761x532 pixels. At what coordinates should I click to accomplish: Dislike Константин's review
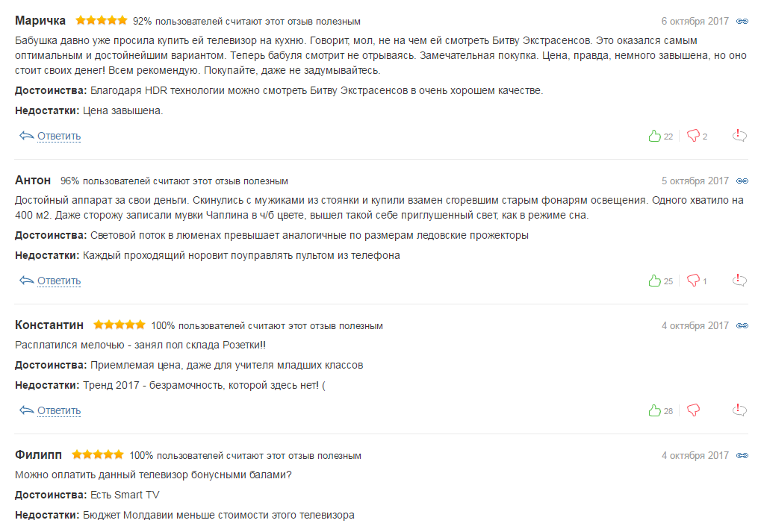[693, 410]
